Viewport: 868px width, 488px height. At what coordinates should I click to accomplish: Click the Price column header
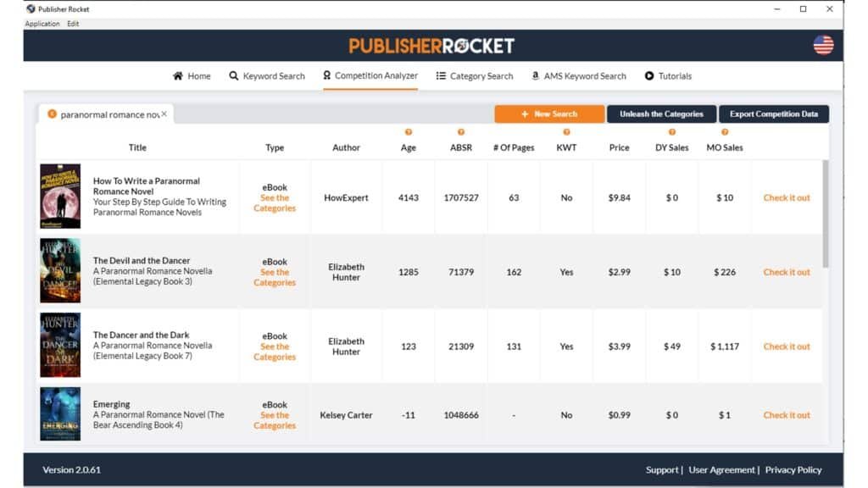click(619, 147)
